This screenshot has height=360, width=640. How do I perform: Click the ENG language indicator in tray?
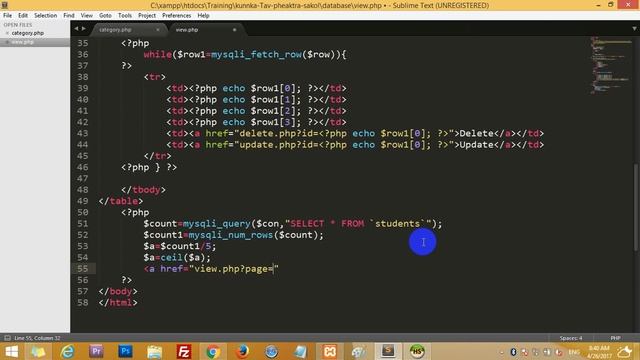tap(574, 352)
